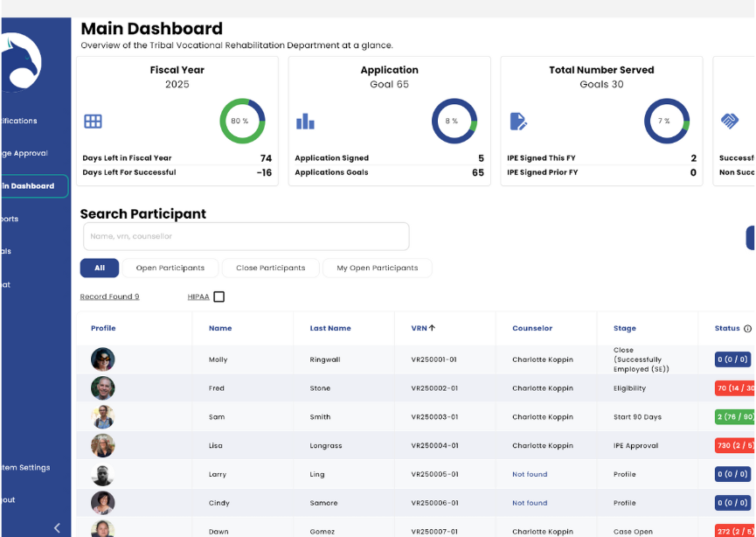Click the Search Participant input field

coord(246,236)
